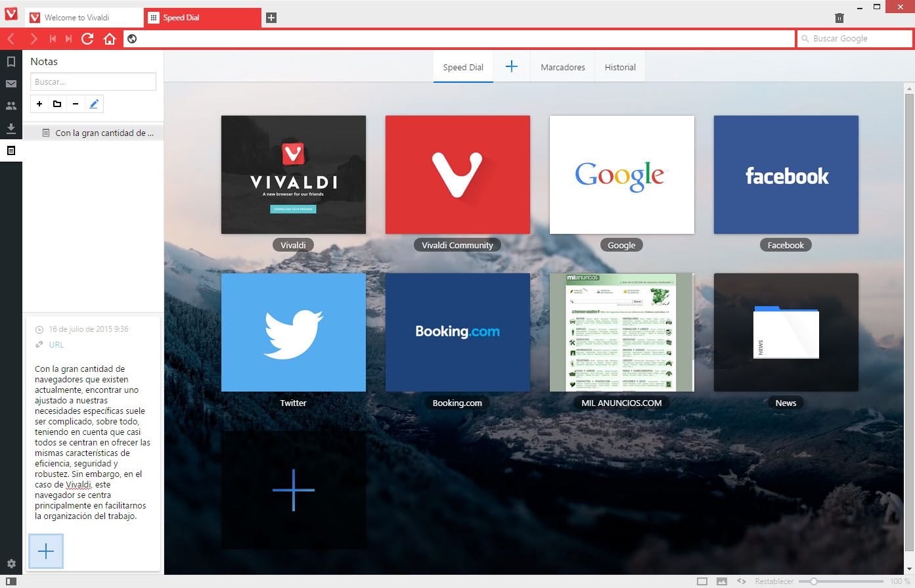Open the Marcadores tab

563,67
